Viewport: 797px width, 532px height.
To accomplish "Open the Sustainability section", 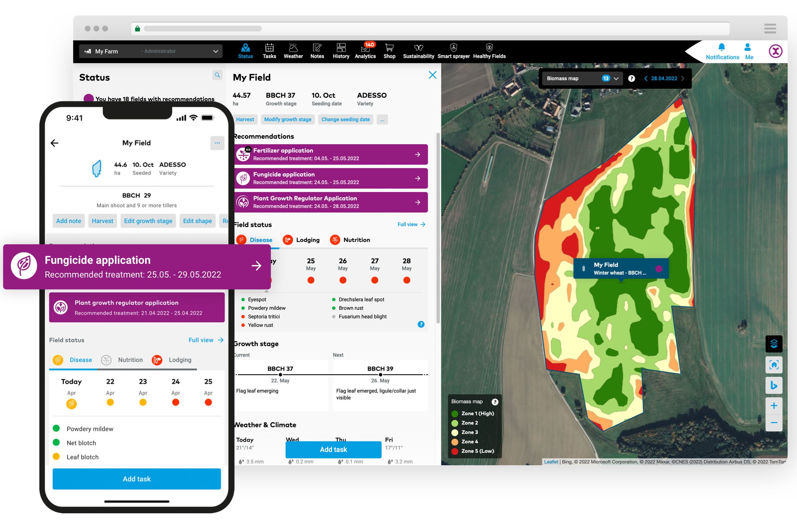I will [x=418, y=51].
